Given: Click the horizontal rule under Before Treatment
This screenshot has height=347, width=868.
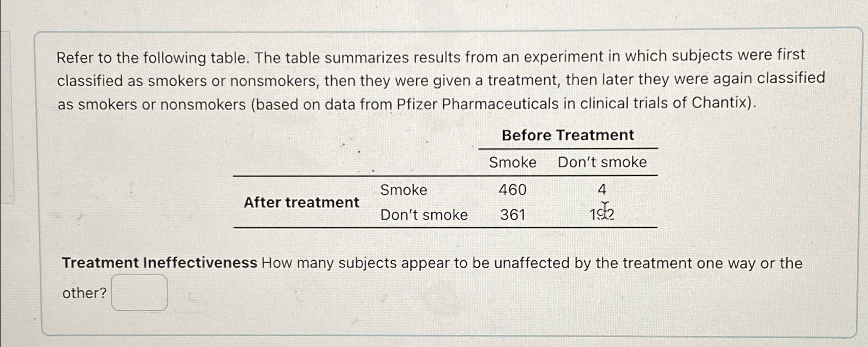Looking at the screenshot, I should click(x=567, y=148).
